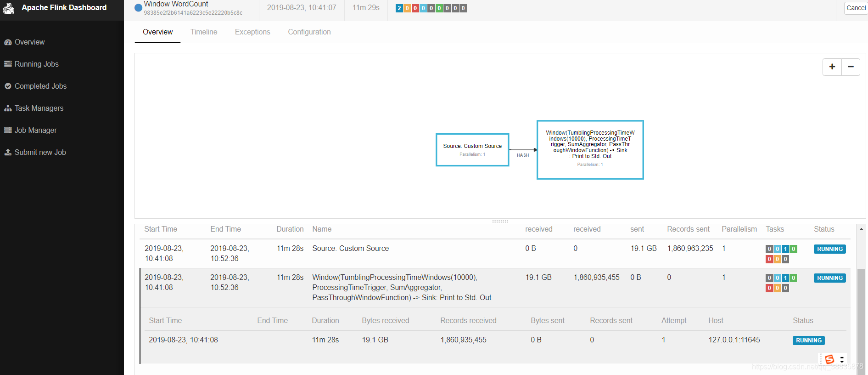Select the job Overview tab
The height and width of the screenshot is (375, 868).
(157, 32)
